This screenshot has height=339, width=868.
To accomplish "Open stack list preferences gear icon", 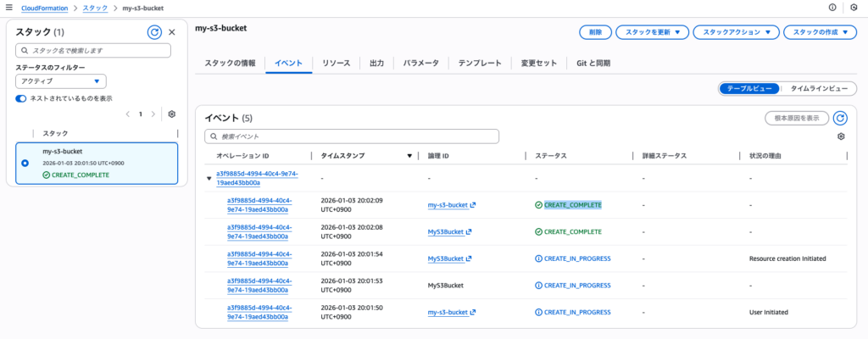I will pos(172,114).
